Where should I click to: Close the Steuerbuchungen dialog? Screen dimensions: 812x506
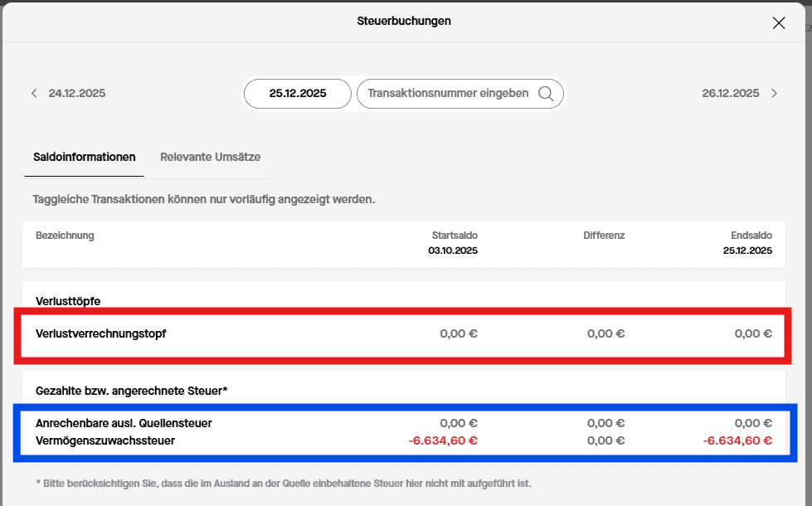tap(778, 23)
